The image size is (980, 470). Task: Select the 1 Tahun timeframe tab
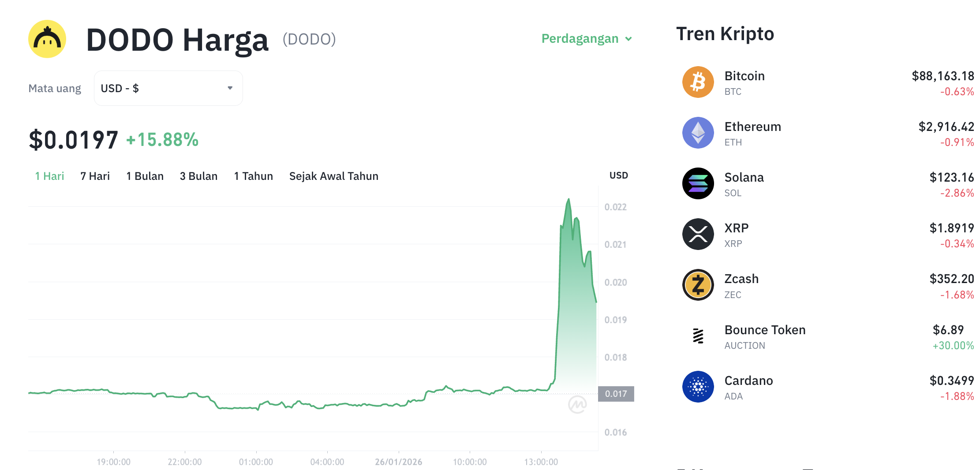(x=253, y=176)
